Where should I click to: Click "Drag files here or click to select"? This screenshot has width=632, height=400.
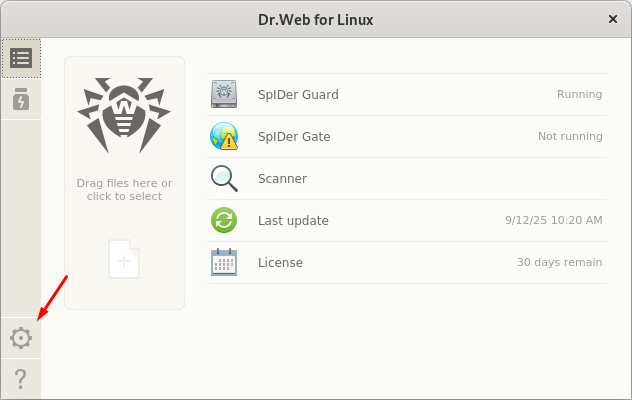pyautogui.click(x=124, y=190)
